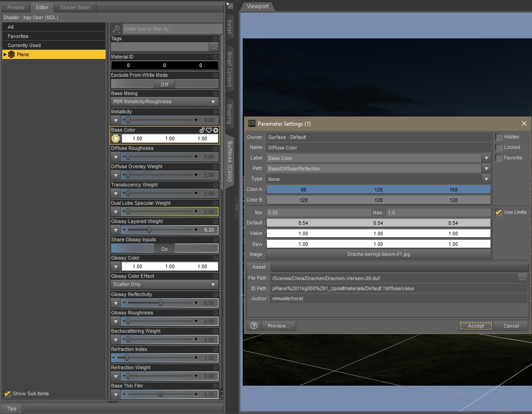Open the Metallicity map dropdown arrow
Image resolution: width=532 pixels, height=414 pixels.
click(116, 120)
